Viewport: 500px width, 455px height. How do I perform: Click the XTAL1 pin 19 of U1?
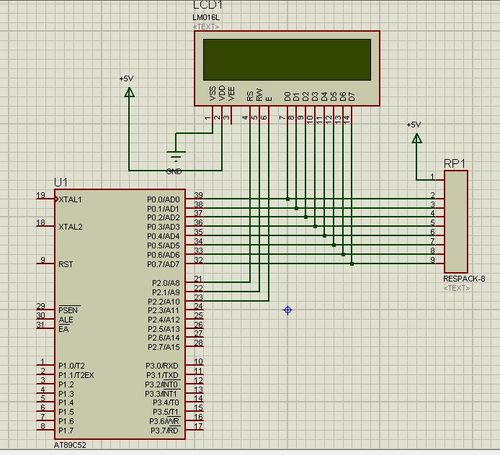point(46,199)
